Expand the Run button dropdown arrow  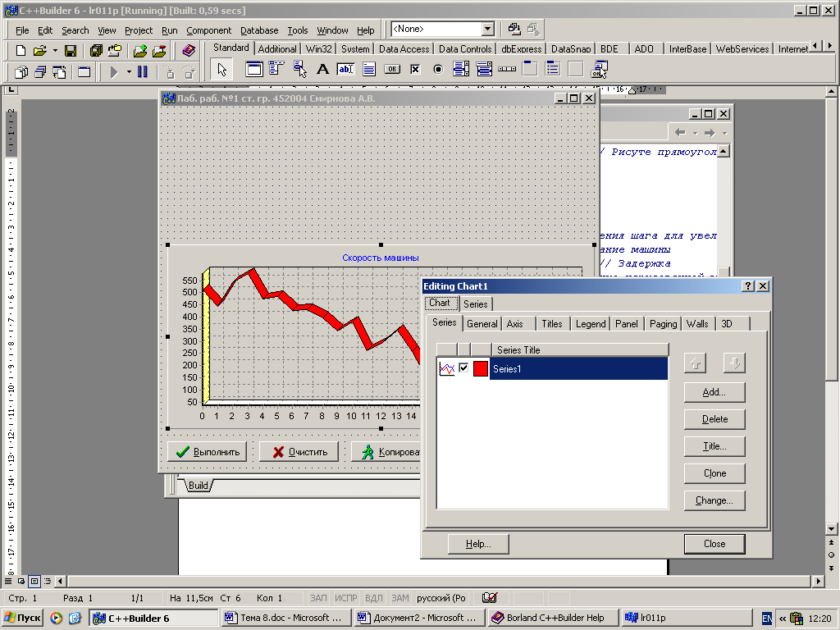tap(129, 72)
